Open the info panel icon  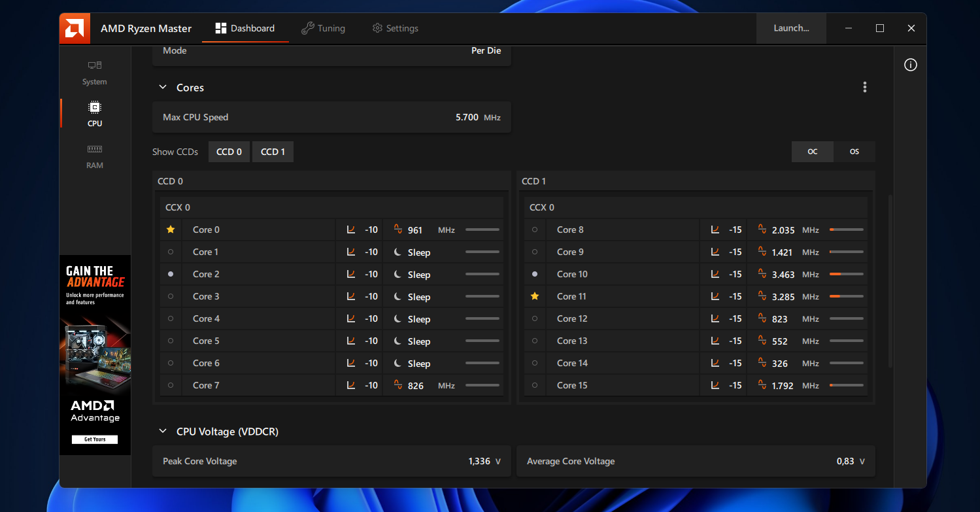(911, 65)
